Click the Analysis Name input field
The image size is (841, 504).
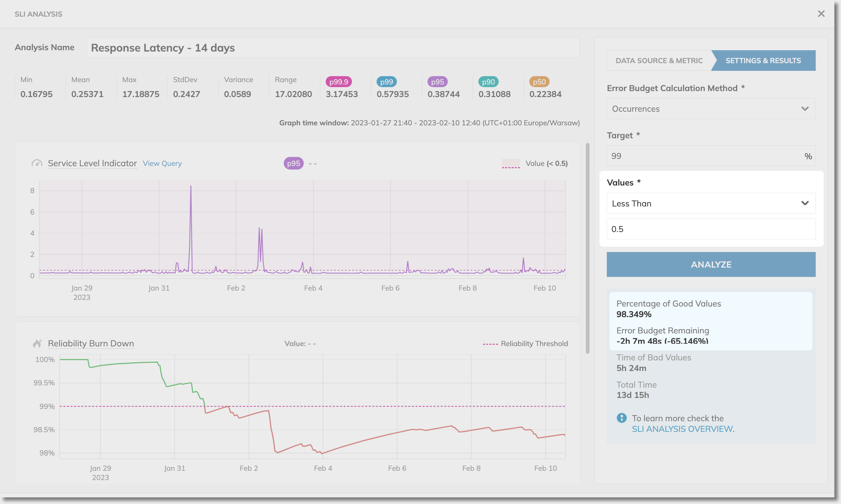coord(333,48)
